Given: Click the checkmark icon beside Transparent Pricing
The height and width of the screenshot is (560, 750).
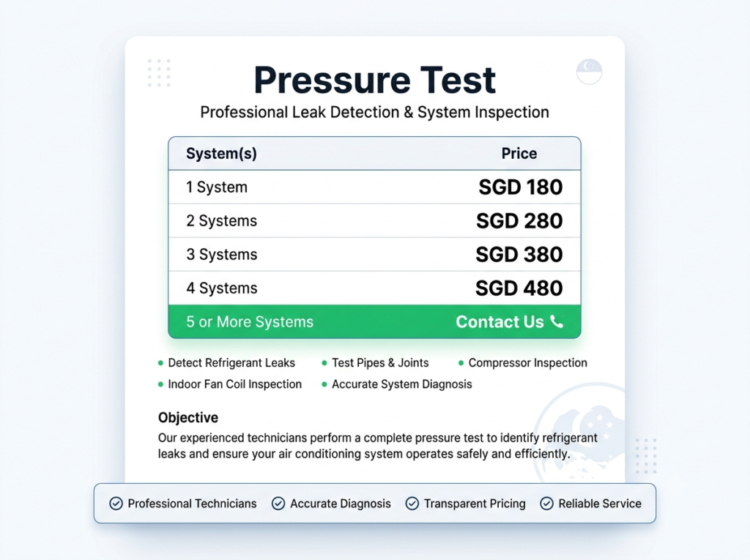Looking at the screenshot, I should click(412, 504).
